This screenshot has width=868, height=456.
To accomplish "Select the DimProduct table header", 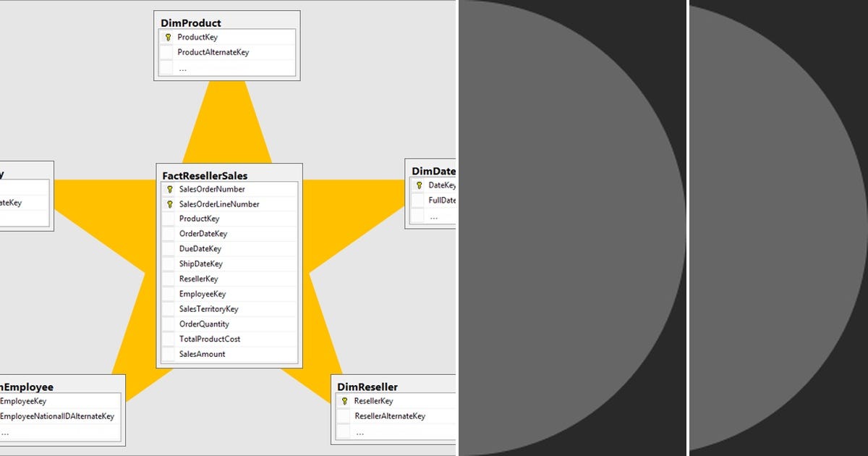I will coord(191,22).
